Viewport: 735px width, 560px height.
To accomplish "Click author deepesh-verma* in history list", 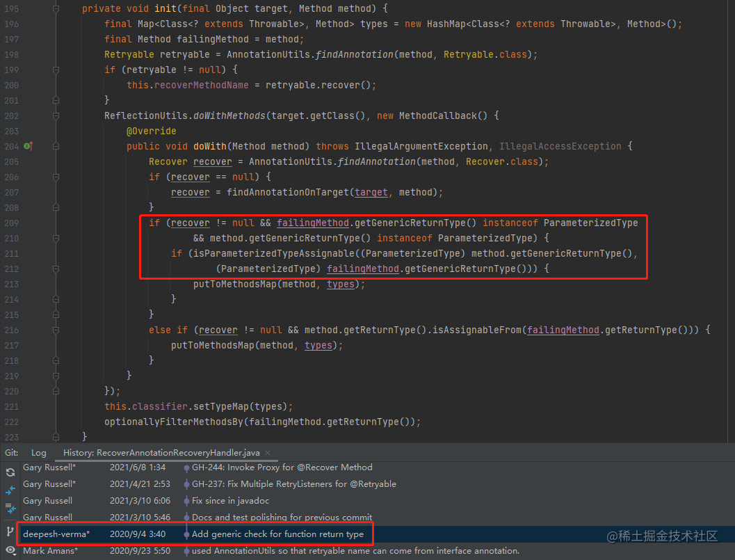I will (56, 534).
